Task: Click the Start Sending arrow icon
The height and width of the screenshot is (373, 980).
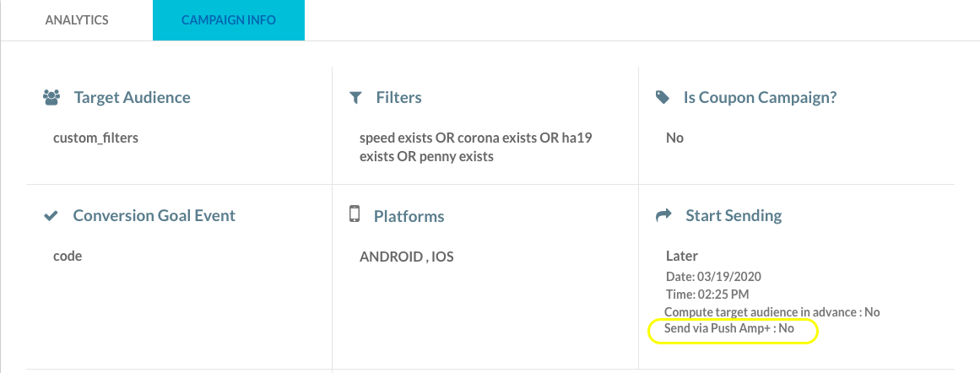Action: [x=663, y=215]
